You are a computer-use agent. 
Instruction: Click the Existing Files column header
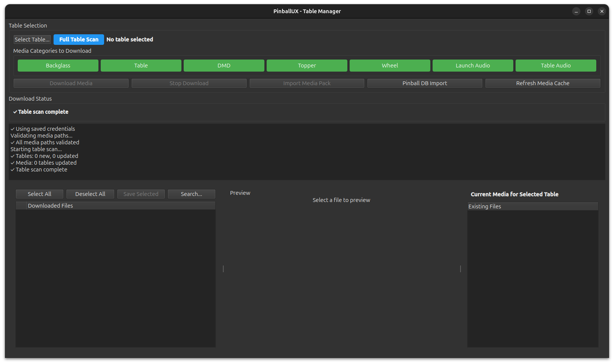click(x=533, y=206)
